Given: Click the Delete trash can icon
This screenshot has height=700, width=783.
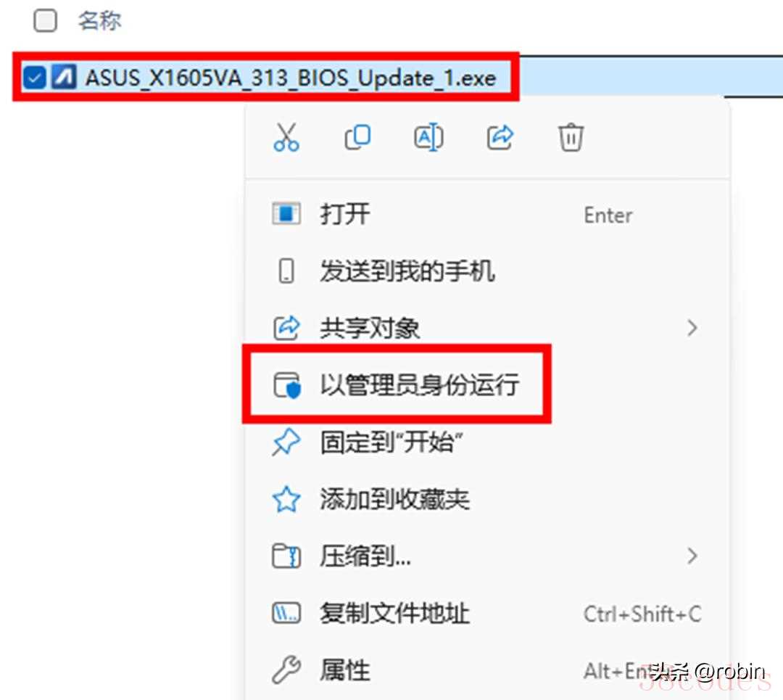Looking at the screenshot, I should pos(571,137).
